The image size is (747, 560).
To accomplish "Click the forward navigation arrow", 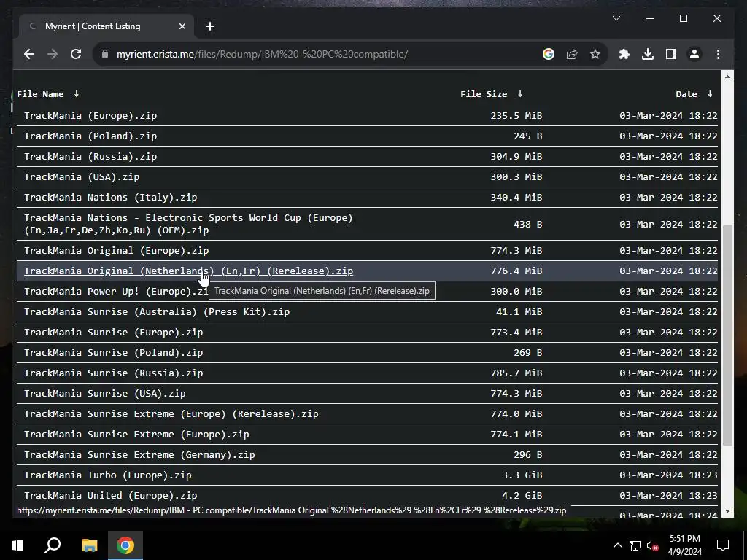I will 53,54.
